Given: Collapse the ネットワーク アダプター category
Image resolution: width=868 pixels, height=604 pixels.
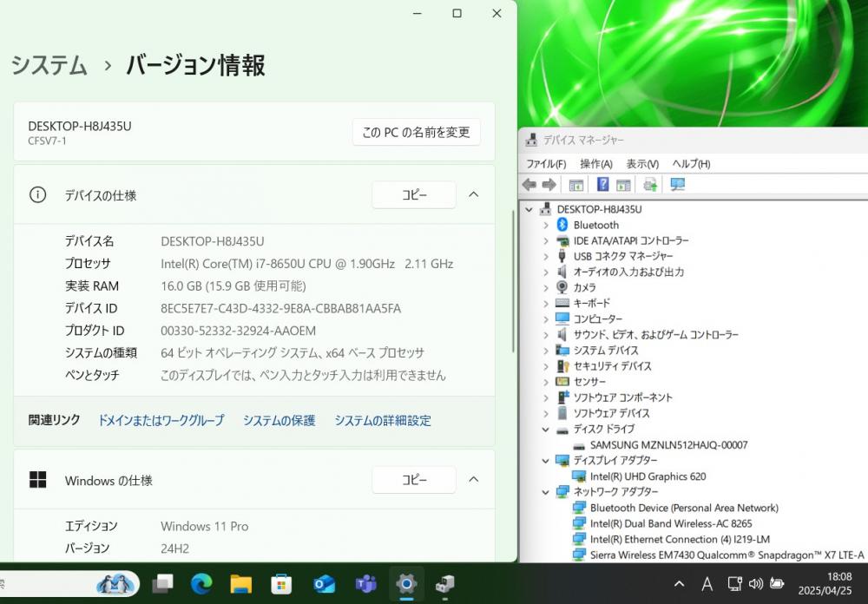Looking at the screenshot, I should point(546,491).
